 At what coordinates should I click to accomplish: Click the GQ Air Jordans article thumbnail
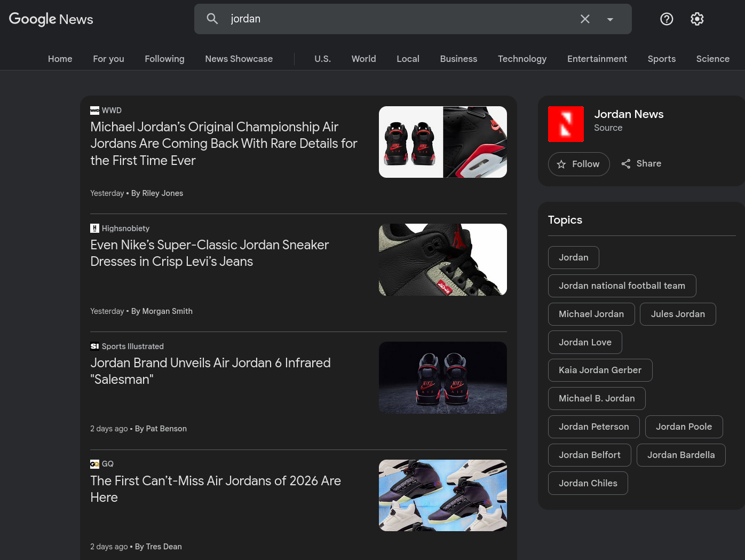pos(442,495)
